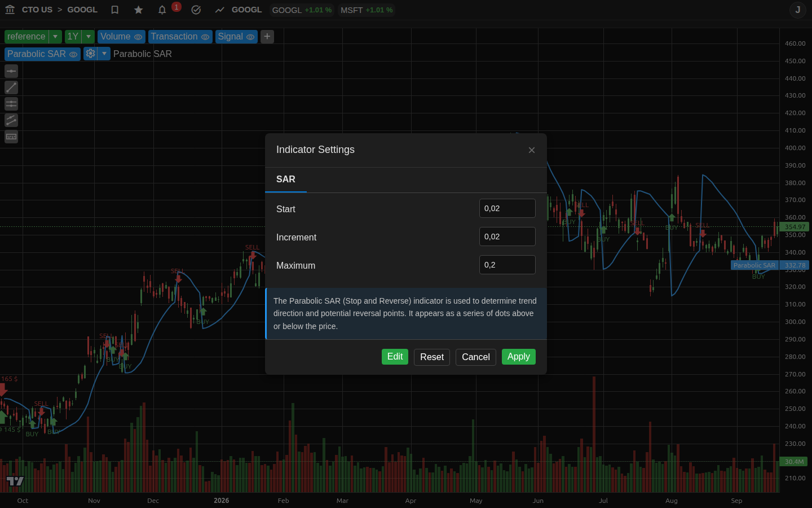
Task: Click the Increment field label
Action: coord(296,237)
